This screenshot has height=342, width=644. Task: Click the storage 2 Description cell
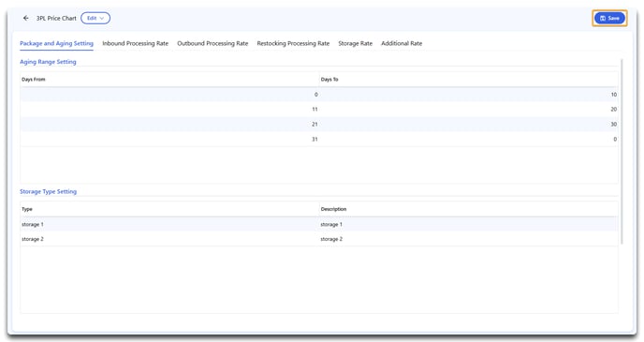coord(469,239)
